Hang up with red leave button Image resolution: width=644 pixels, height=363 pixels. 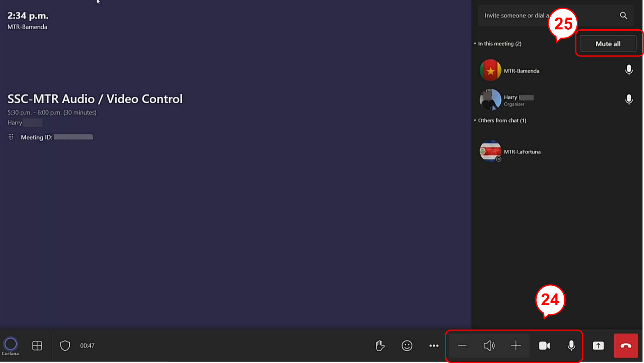[626, 346]
